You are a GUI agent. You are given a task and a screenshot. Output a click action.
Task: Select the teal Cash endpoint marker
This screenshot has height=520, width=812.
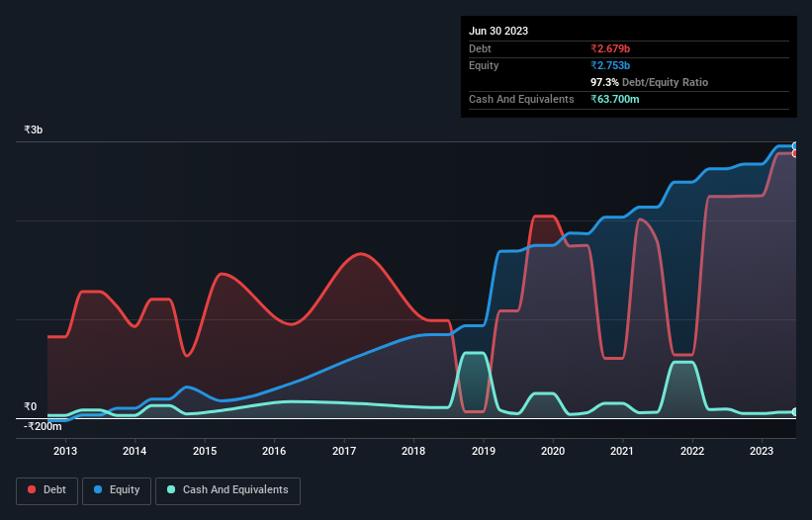point(795,412)
